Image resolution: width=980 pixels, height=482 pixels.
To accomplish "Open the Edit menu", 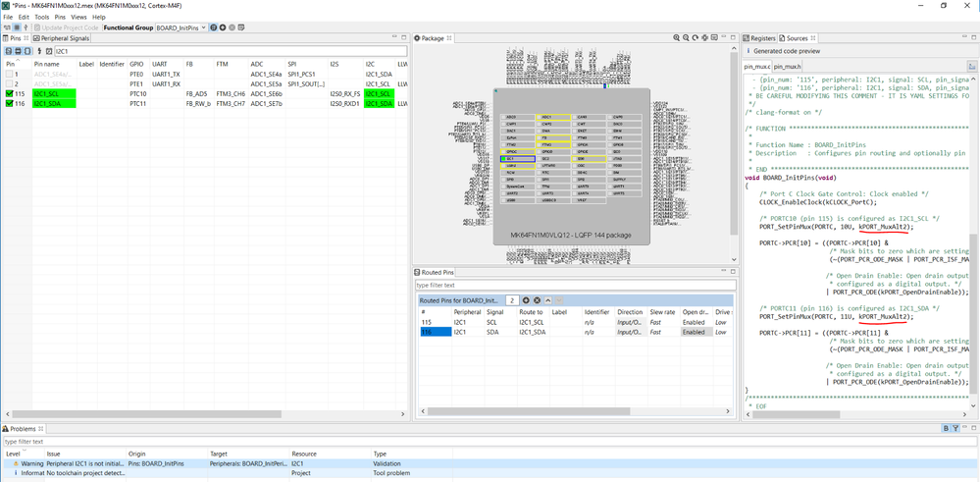I will pos(24,17).
